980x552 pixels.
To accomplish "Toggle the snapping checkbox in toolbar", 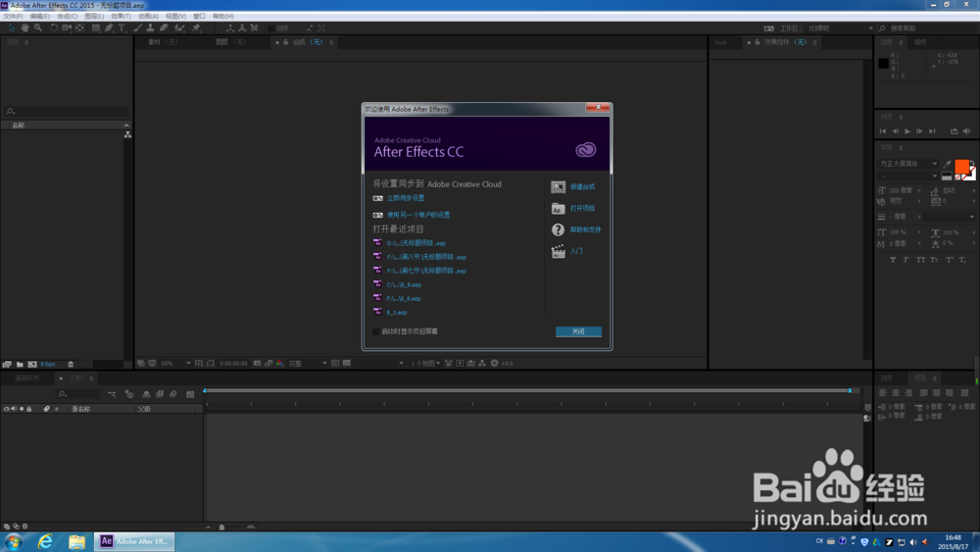I will pyautogui.click(x=271, y=28).
